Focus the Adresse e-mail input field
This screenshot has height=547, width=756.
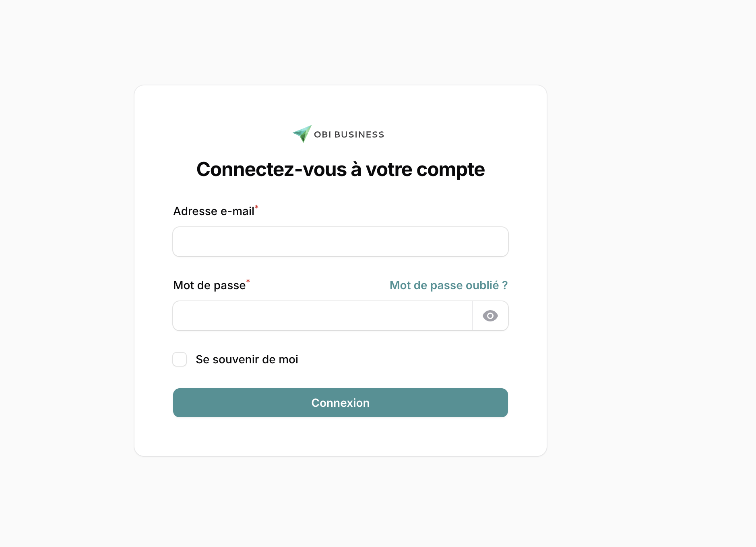(x=341, y=242)
